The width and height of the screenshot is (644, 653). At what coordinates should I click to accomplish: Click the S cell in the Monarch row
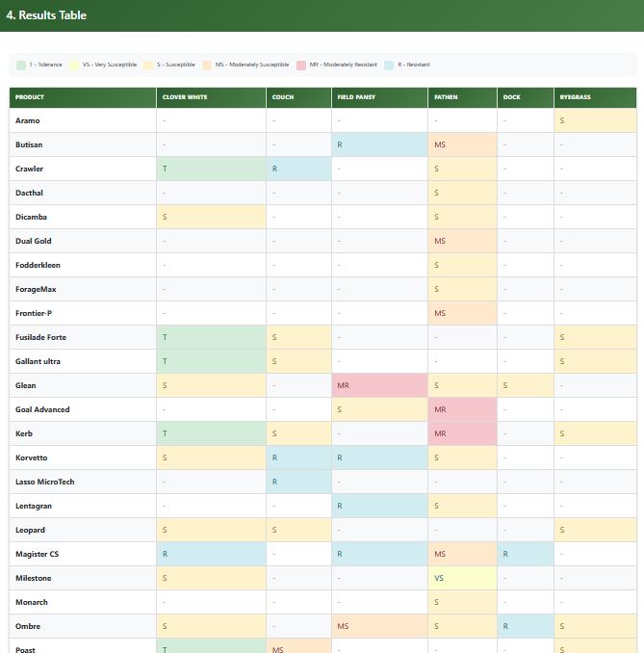coord(462,602)
